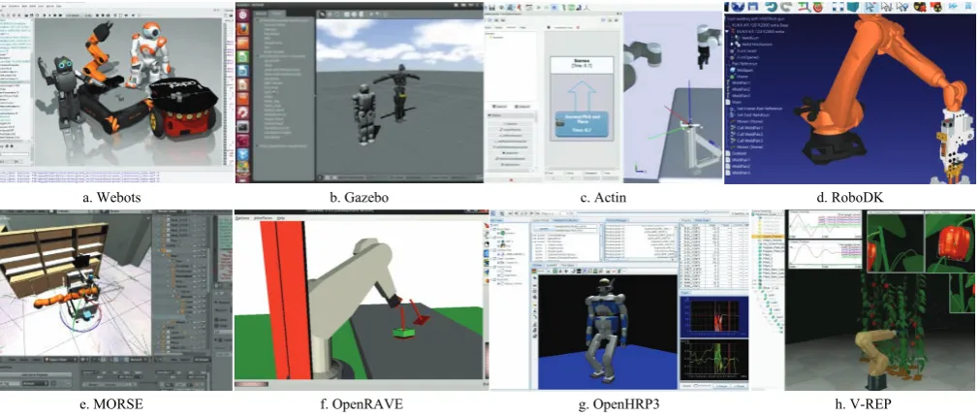
Task: Select the Main program item in RoboDK tree
Action: (x=735, y=102)
